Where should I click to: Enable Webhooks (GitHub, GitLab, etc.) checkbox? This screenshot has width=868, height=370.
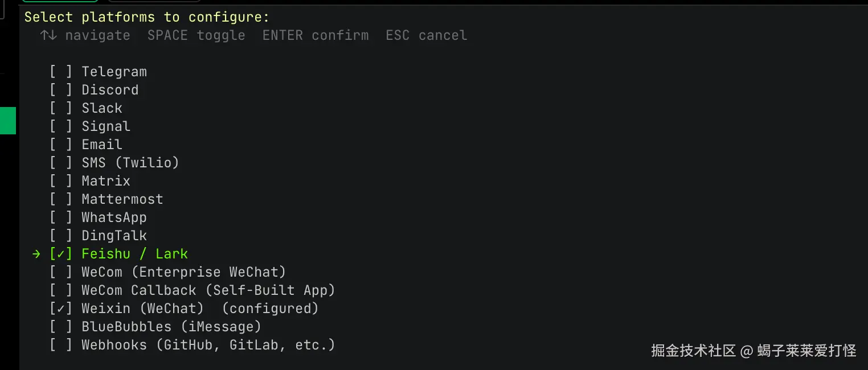(61, 345)
